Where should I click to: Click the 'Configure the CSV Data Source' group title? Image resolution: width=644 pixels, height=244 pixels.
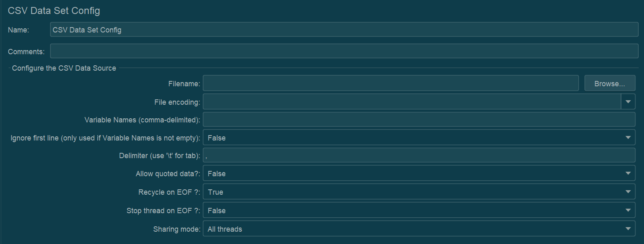64,68
